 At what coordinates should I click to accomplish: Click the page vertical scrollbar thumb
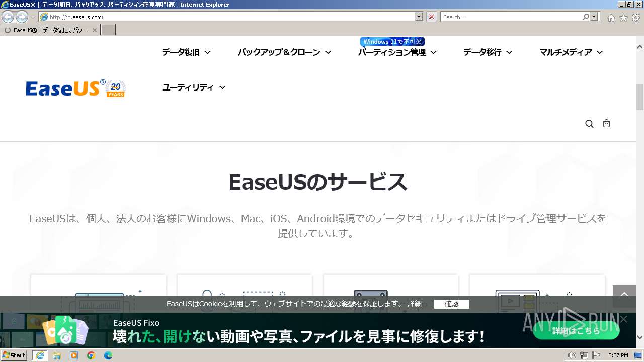640,98
